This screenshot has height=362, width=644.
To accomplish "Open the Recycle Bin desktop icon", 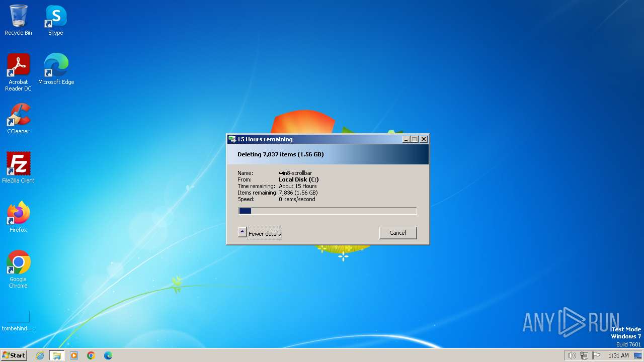I will click(x=18, y=20).
